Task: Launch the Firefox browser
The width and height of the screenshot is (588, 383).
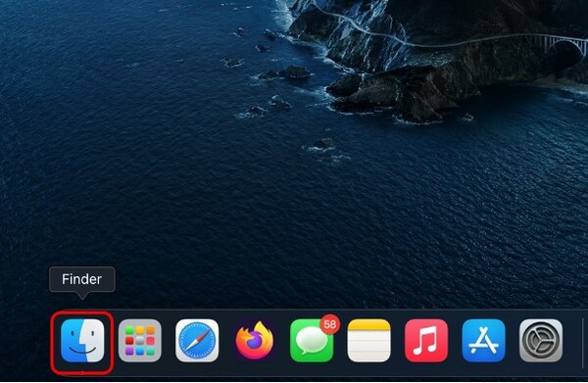Action: [x=255, y=341]
